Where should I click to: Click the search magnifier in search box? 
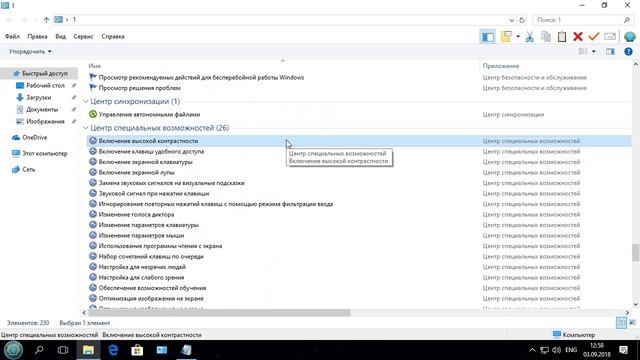[x=627, y=20]
